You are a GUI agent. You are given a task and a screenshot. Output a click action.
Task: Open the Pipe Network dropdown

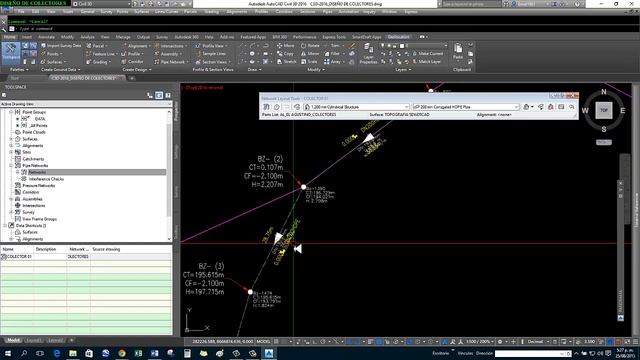(x=171, y=62)
